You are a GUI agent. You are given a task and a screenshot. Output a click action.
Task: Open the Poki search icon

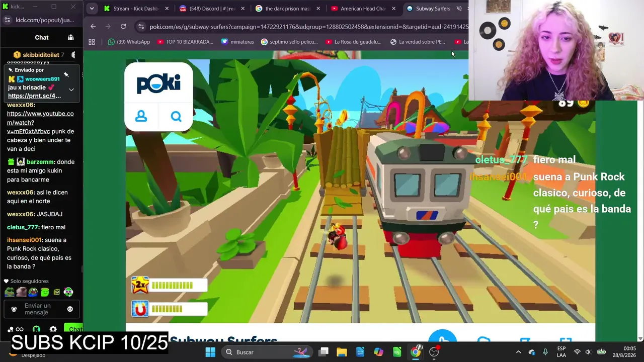(176, 117)
